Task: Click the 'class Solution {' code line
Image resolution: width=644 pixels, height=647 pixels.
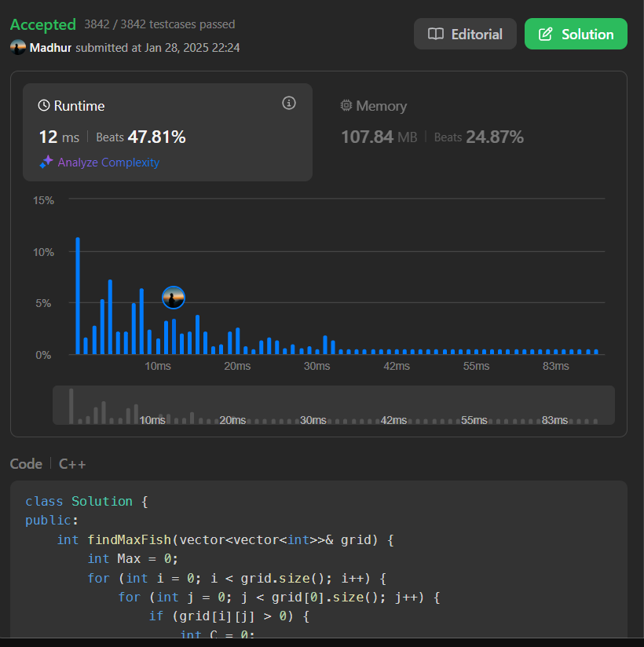Action: (x=86, y=501)
